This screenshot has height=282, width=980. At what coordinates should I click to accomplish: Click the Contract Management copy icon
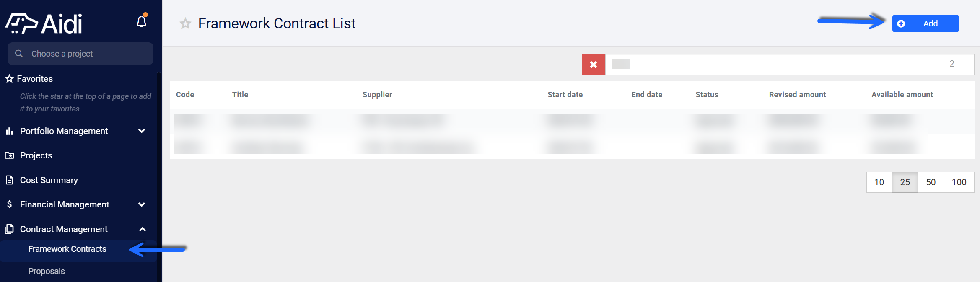[x=9, y=229]
